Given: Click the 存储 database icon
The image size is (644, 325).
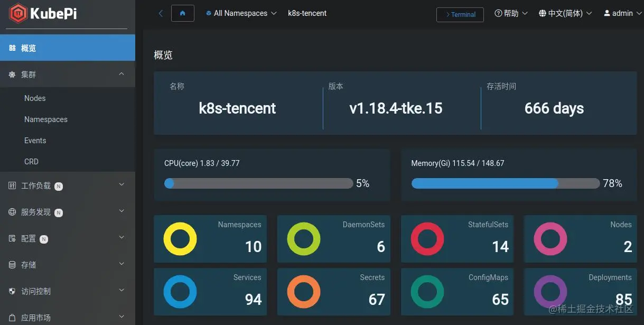Looking at the screenshot, I should coord(12,265).
